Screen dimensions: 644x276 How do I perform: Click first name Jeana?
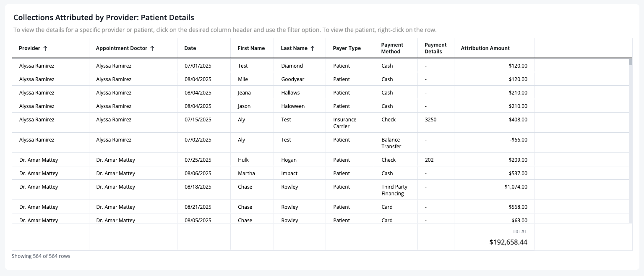point(245,93)
